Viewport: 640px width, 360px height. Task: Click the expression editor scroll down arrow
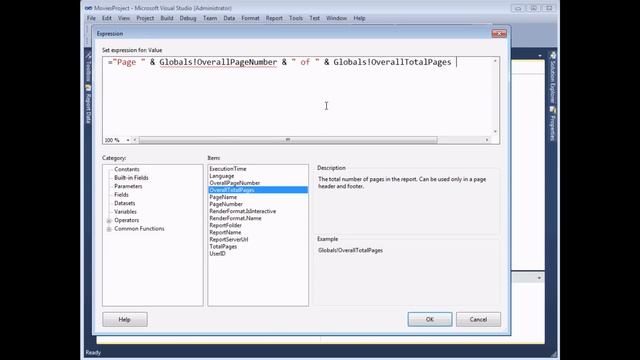tap(495, 132)
